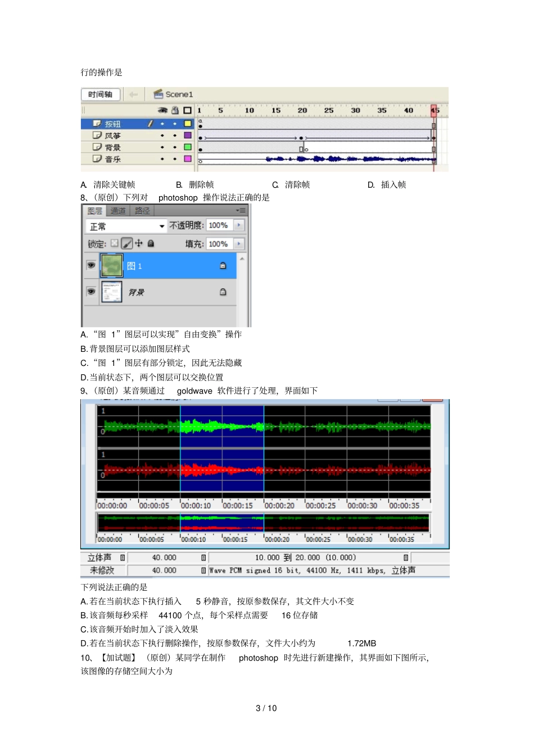Screen dimensions: 534x756
Task: Open the 不透明度 slider arrow
Action: click(x=239, y=225)
